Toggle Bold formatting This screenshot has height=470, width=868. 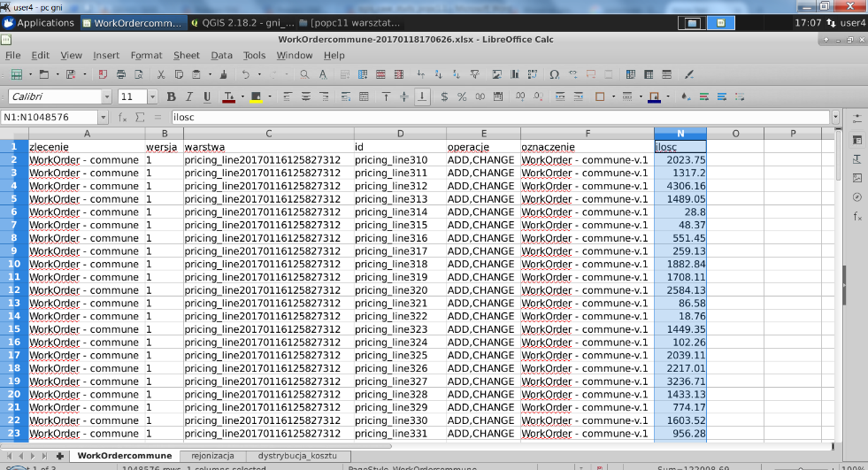pos(172,96)
